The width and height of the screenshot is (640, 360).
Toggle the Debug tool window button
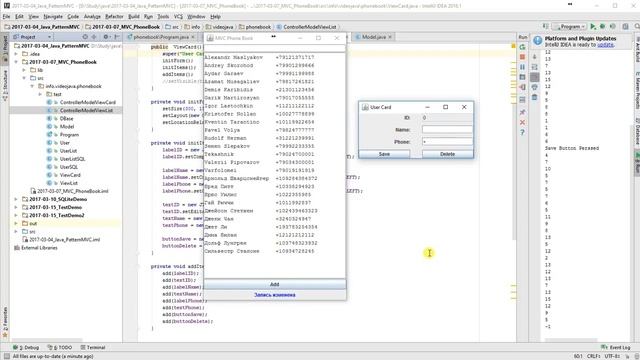26,347
